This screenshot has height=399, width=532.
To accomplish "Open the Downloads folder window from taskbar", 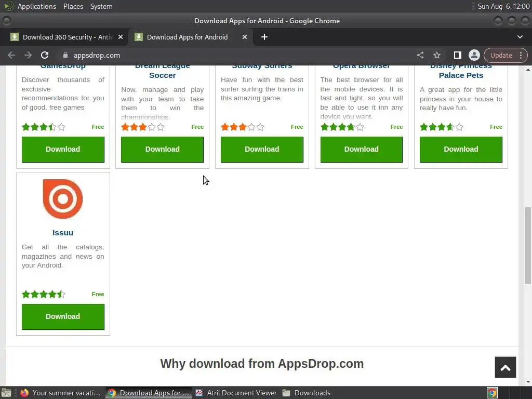I will coord(307,393).
